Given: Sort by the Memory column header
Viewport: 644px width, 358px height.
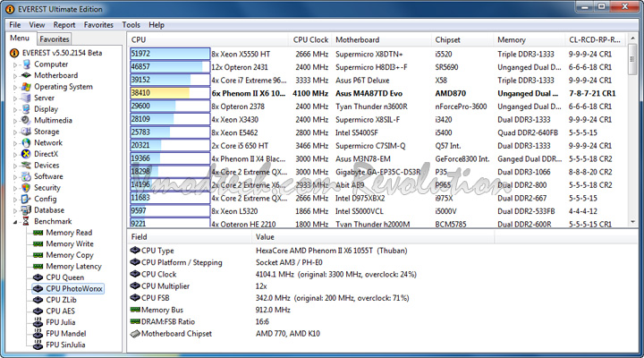Looking at the screenshot, I should click(530, 40).
